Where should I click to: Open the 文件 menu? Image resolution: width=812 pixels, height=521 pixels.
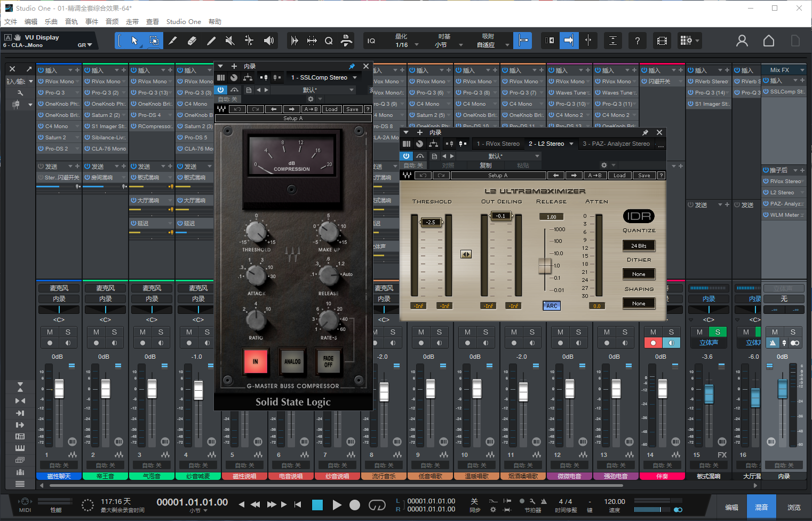(x=12, y=21)
